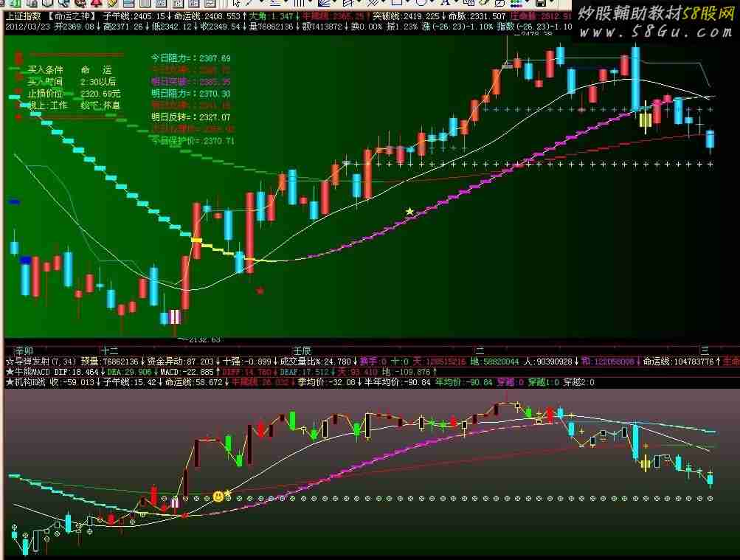Click the ★机构K线 indicator title
Viewport: 740px width, 560px height.
[25, 382]
